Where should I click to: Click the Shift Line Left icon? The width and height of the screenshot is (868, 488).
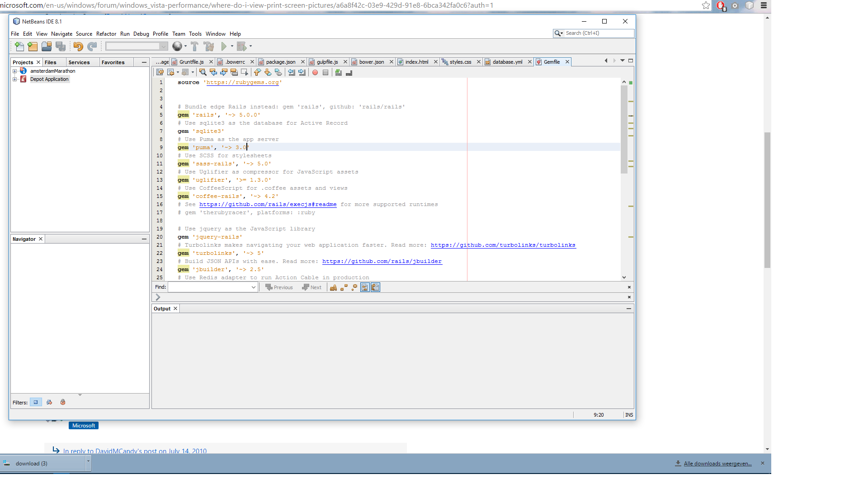[292, 72]
